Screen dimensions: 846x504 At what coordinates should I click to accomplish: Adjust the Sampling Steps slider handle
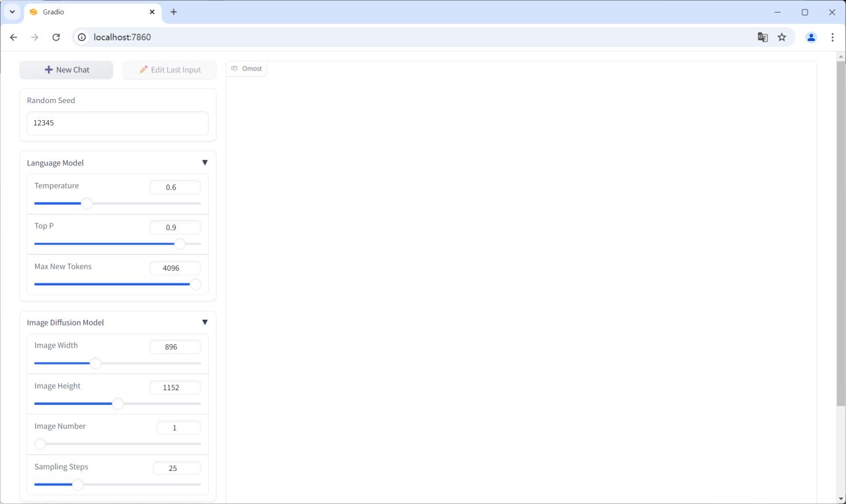point(78,484)
